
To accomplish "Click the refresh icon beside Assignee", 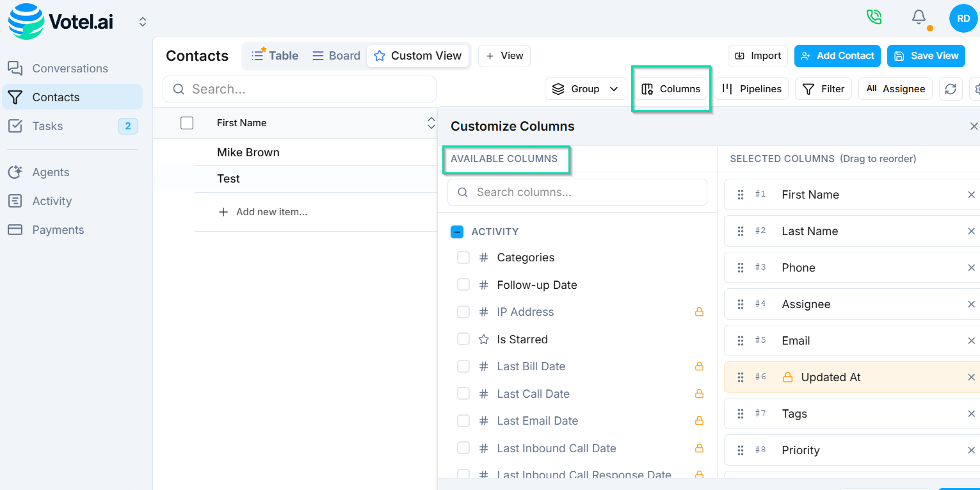I will click(951, 89).
